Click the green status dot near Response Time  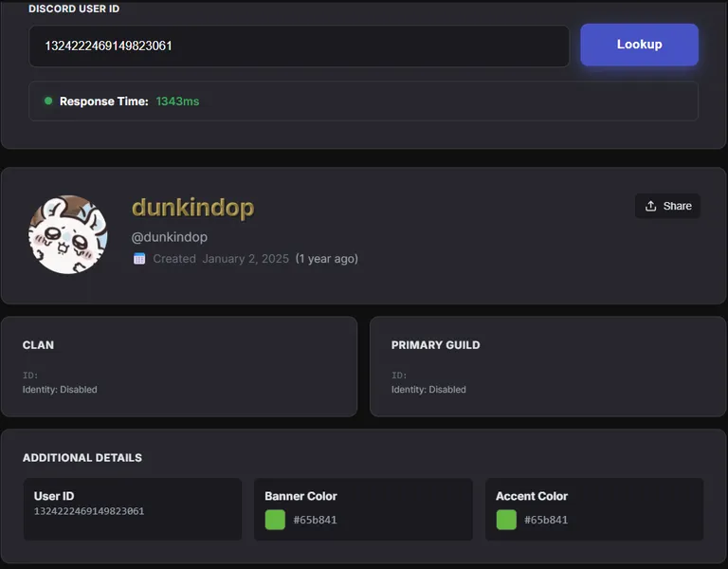[48, 101]
